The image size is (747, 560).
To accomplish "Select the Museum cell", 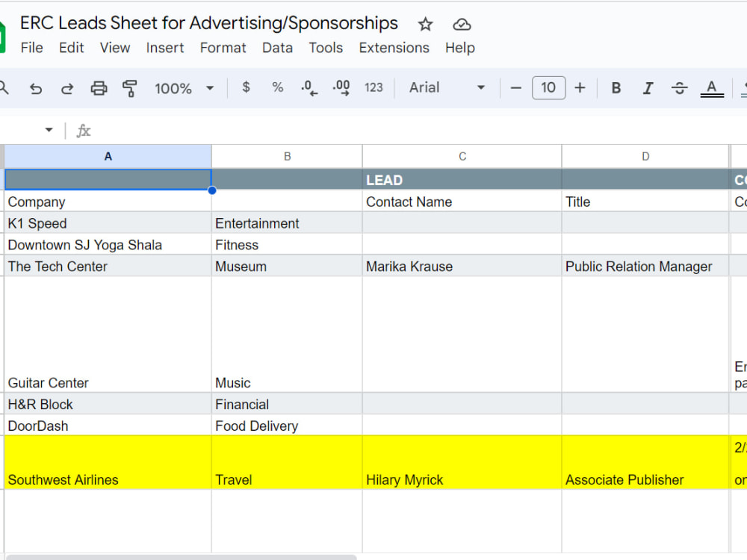I will pyautogui.click(x=287, y=266).
